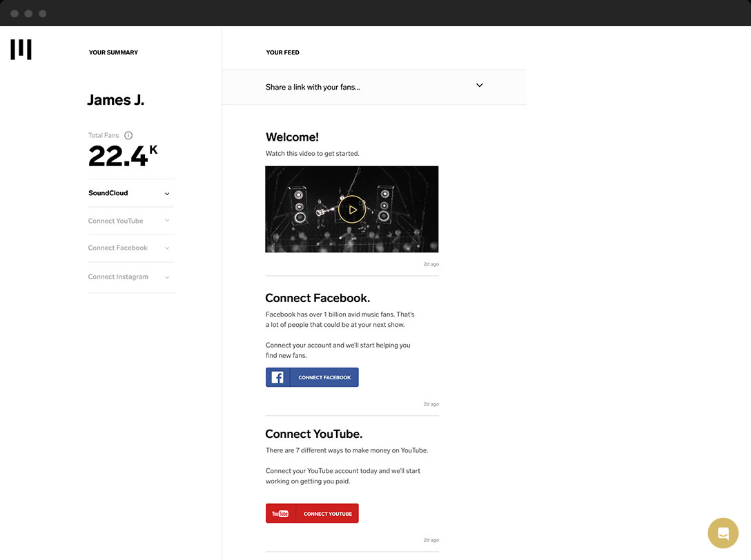Select SoundCloud in the summary sidebar
The image size is (751, 560).
(x=108, y=193)
